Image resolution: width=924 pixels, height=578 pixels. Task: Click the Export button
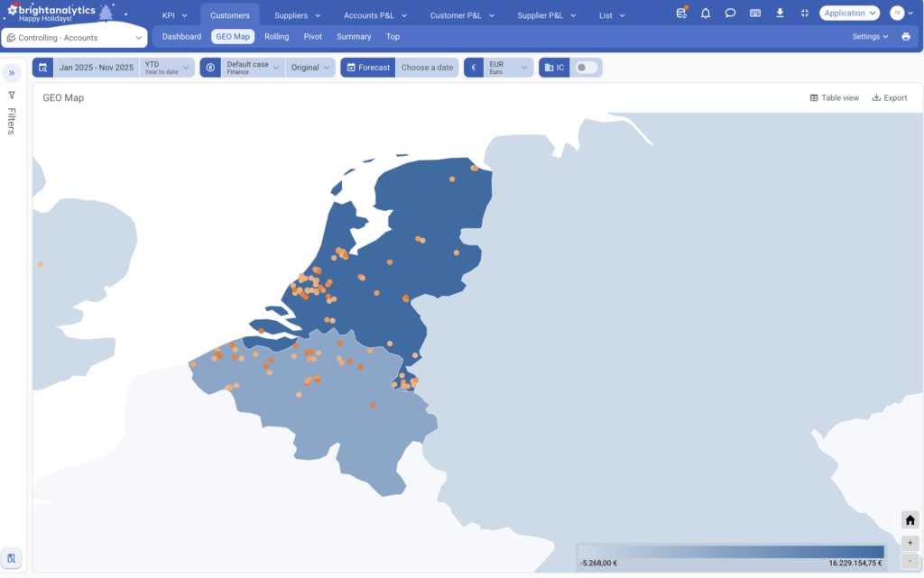890,97
